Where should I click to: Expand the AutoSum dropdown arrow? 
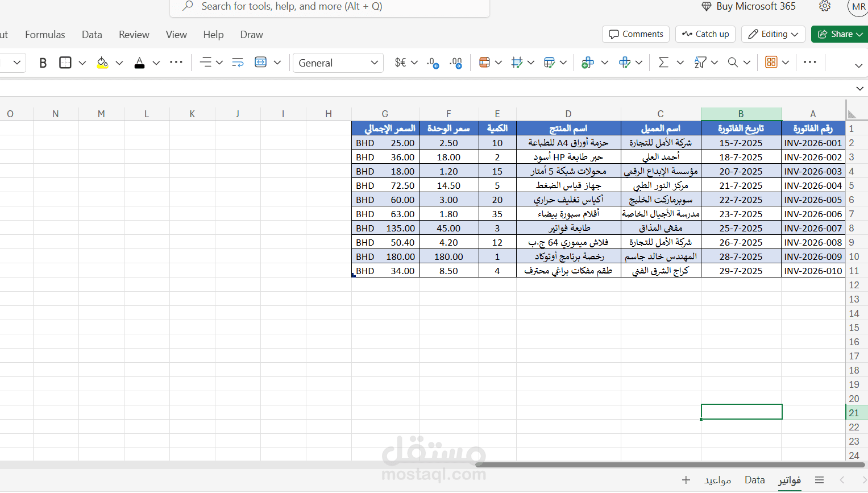tap(680, 63)
